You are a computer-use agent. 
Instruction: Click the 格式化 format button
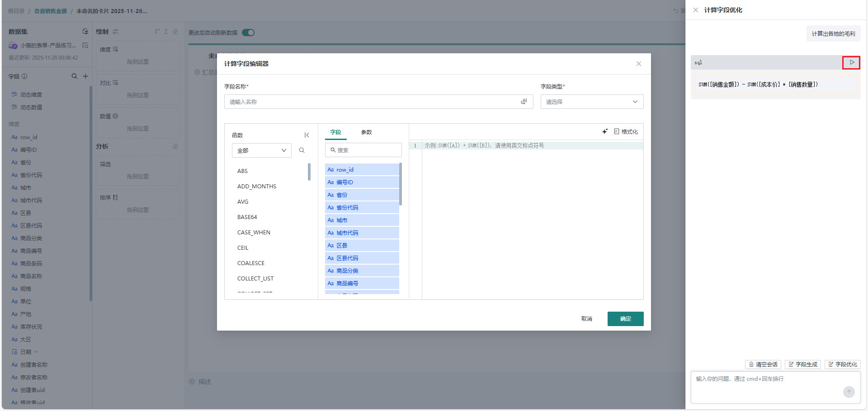[626, 131]
